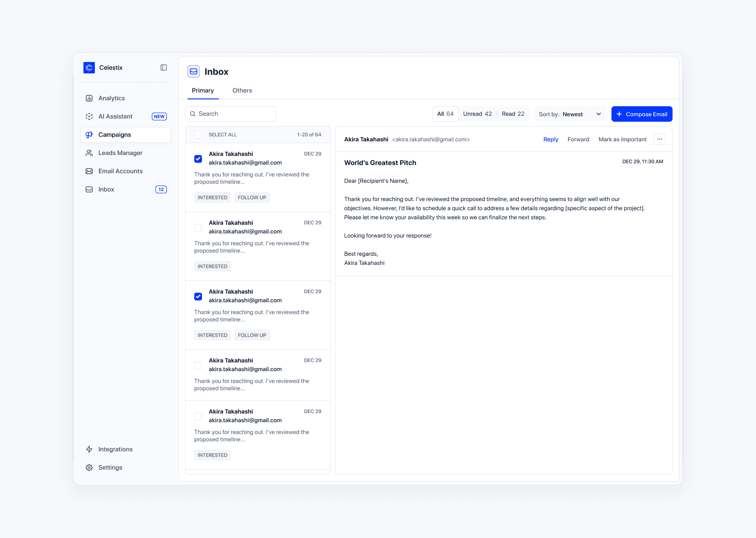Switch to the Others tab
756x538 pixels.
tap(242, 90)
